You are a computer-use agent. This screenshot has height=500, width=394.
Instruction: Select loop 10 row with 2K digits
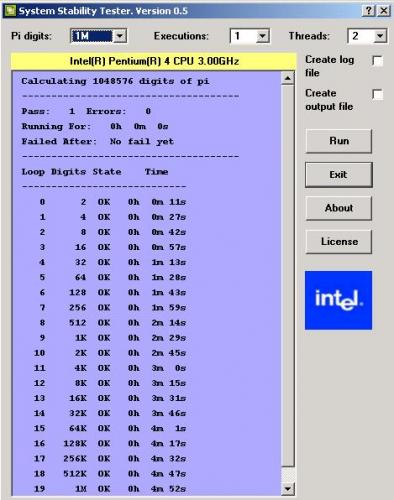point(110,353)
